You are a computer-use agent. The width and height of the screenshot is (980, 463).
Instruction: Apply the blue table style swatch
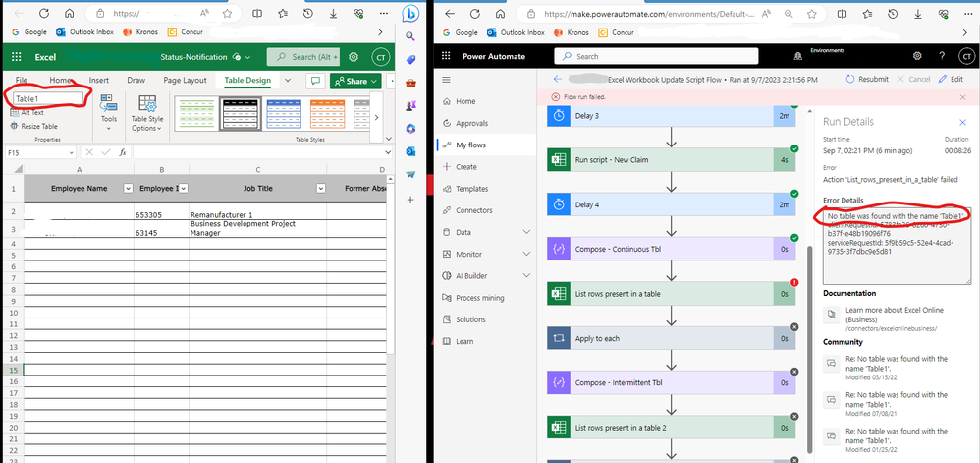pyautogui.click(x=284, y=113)
